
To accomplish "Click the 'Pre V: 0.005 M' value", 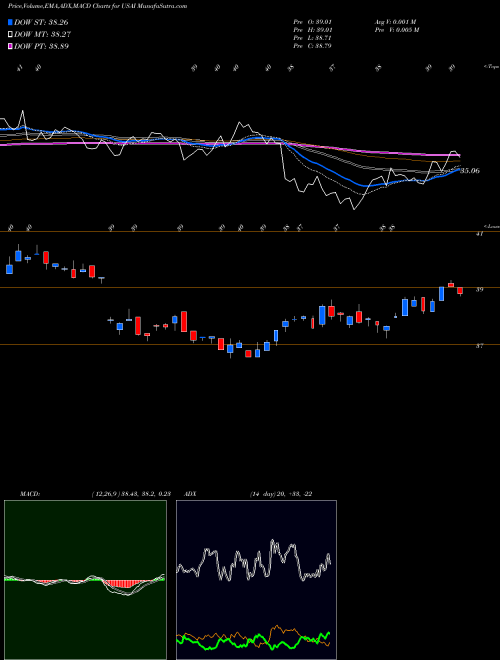I will (x=396, y=30).
